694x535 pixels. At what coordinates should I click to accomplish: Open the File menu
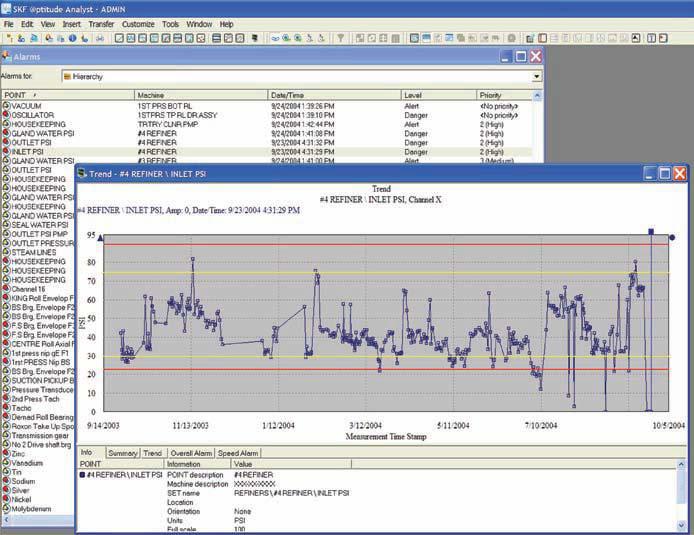coord(8,24)
